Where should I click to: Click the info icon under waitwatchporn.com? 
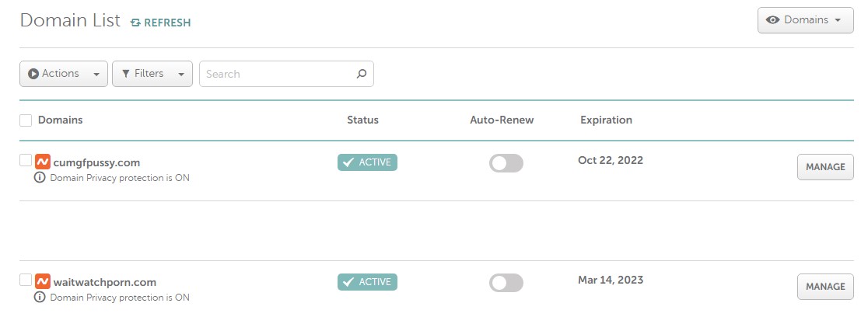pyautogui.click(x=40, y=298)
